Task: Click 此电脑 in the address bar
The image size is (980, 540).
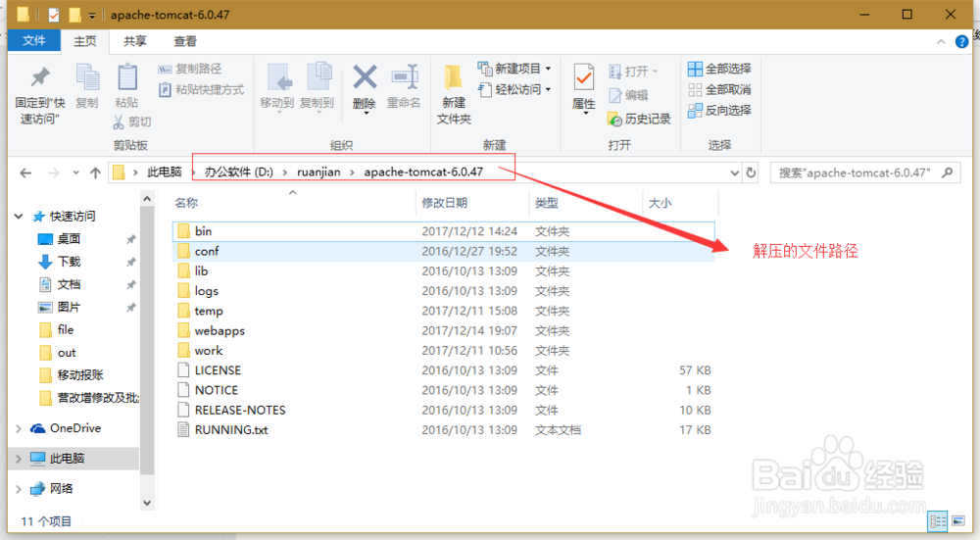Action: pyautogui.click(x=164, y=172)
